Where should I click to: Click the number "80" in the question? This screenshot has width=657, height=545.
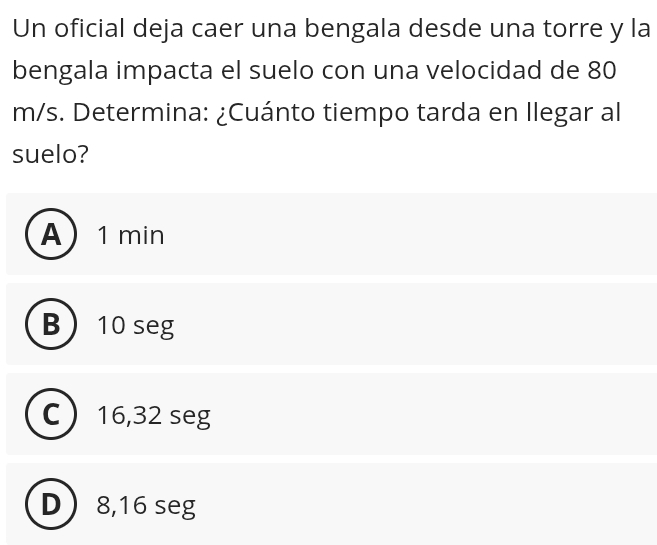(603, 70)
